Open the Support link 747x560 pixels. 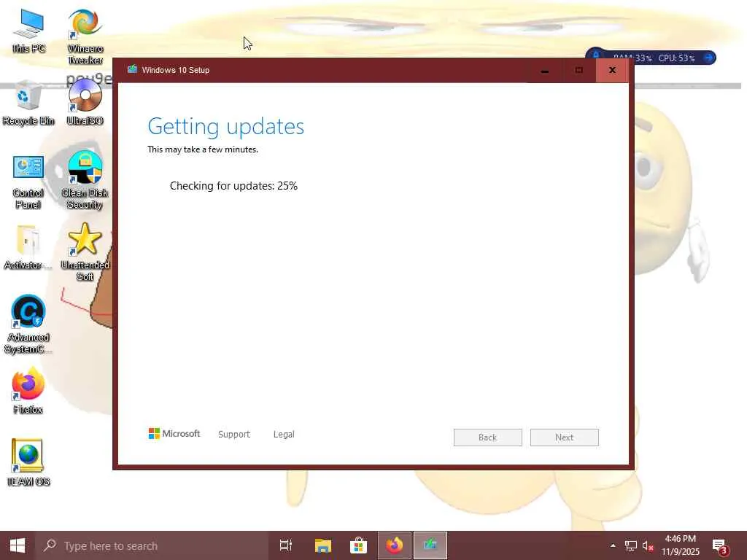(234, 435)
